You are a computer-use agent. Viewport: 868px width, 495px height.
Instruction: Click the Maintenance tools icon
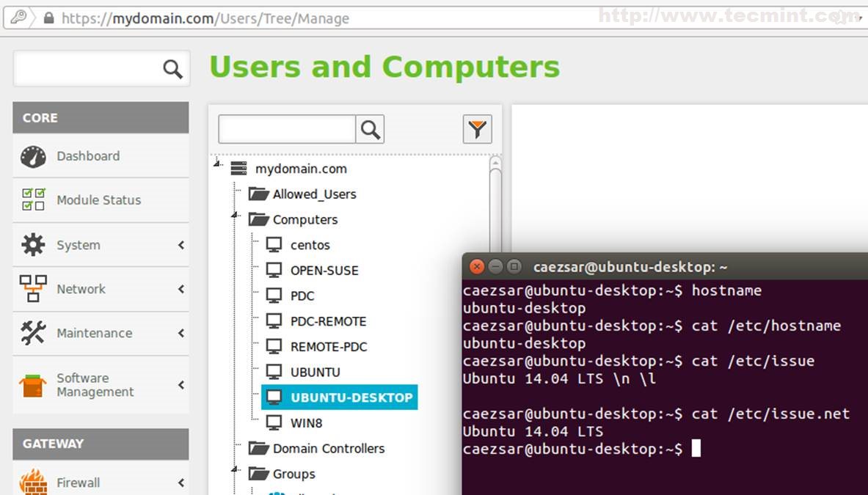(33, 333)
